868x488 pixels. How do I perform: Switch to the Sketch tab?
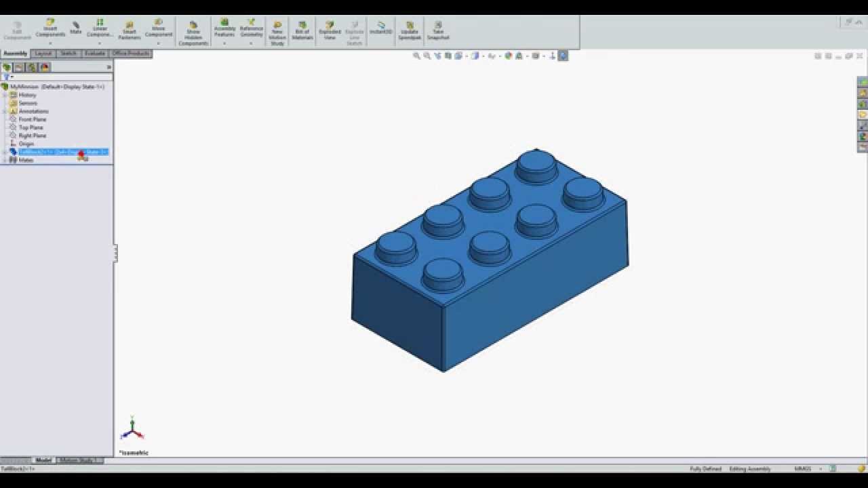tap(68, 54)
